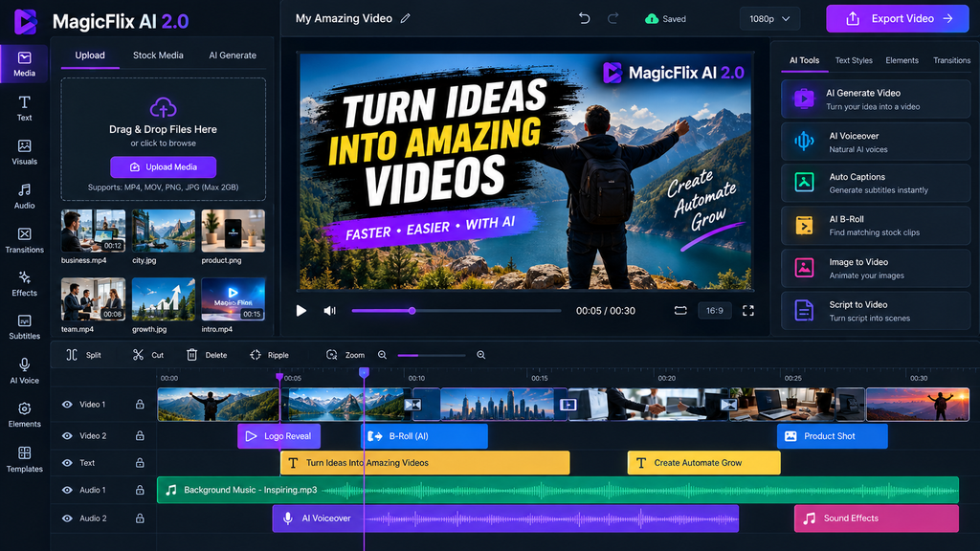Click the preview playback progress slider
Screen dimensions: 980x551
pos(457,311)
